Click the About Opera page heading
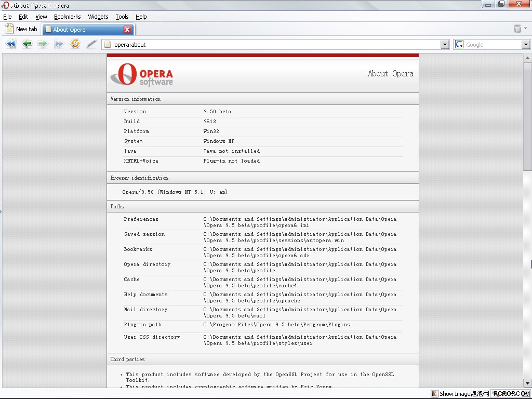532x399 pixels. (391, 74)
